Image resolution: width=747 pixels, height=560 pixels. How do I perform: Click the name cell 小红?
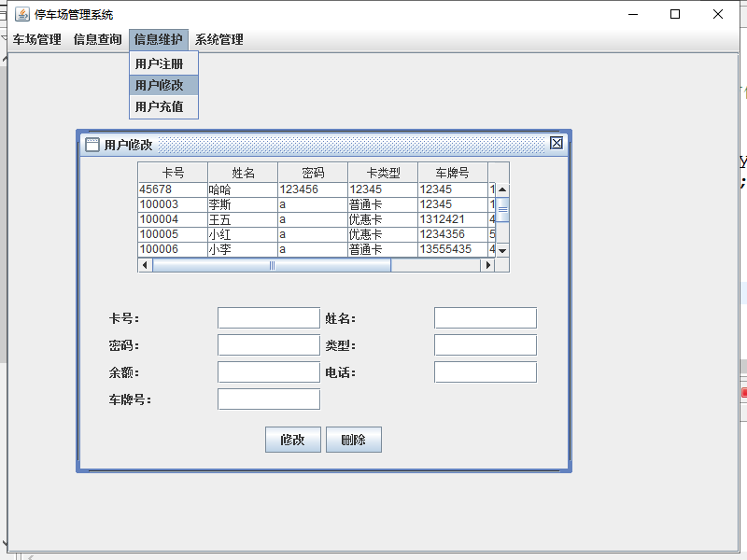[243, 234]
